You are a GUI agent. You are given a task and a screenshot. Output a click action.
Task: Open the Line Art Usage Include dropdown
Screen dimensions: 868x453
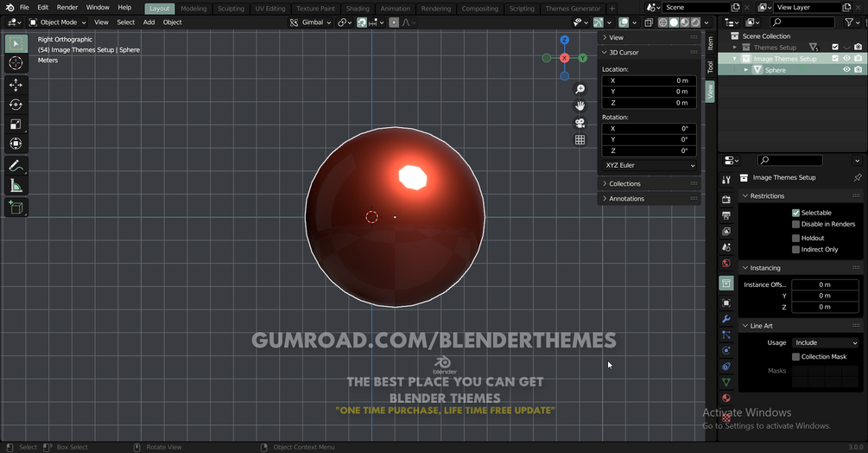825,343
